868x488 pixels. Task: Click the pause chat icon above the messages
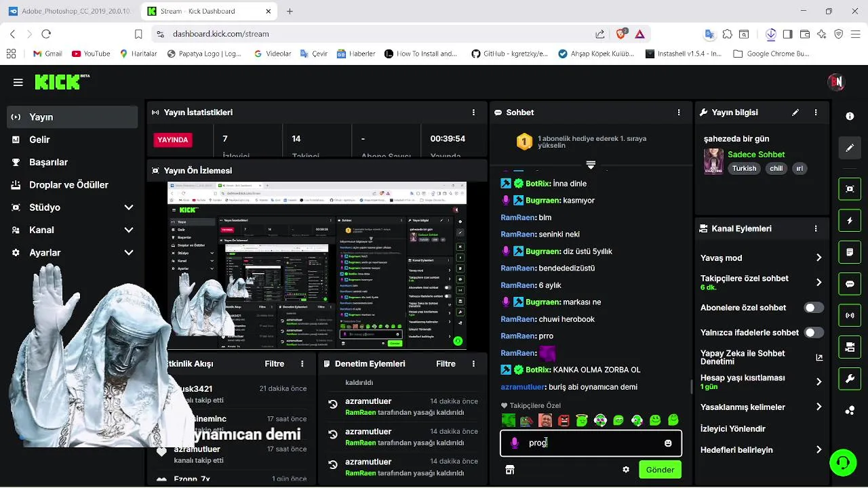click(591, 165)
